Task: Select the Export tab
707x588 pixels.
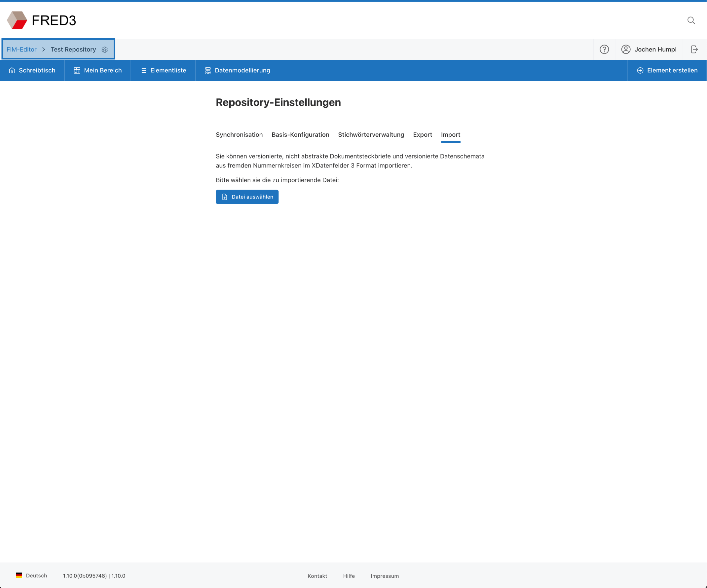Action: 422,135
